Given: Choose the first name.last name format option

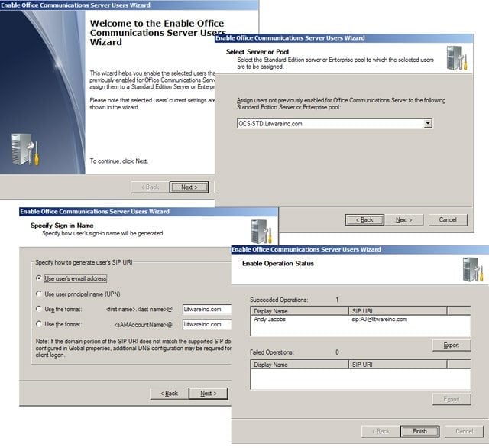Looking at the screenshot, I should coord(39,309).
